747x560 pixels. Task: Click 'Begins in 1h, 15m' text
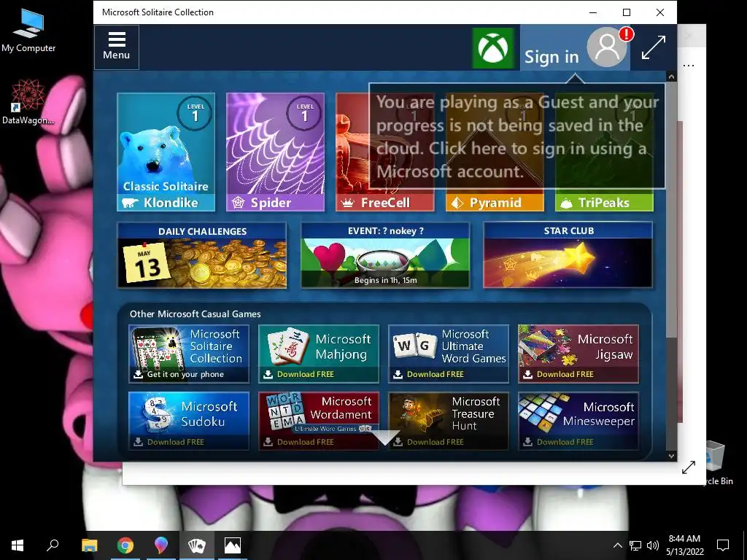coord(385,281)
